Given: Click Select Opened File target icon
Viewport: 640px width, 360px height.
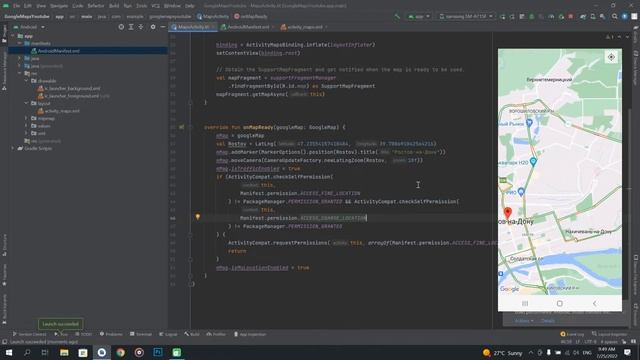Looking at the screenshot, I should pos(121,27).
